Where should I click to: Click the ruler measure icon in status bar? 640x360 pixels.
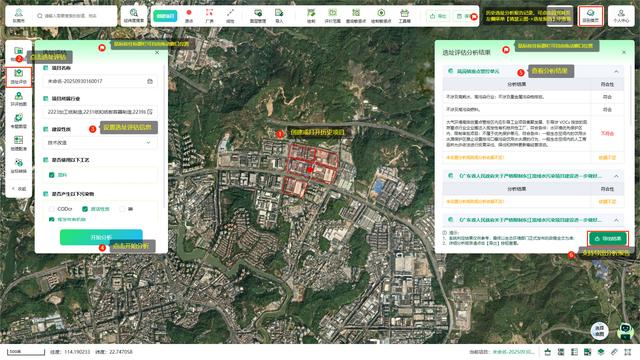point(614,352)
